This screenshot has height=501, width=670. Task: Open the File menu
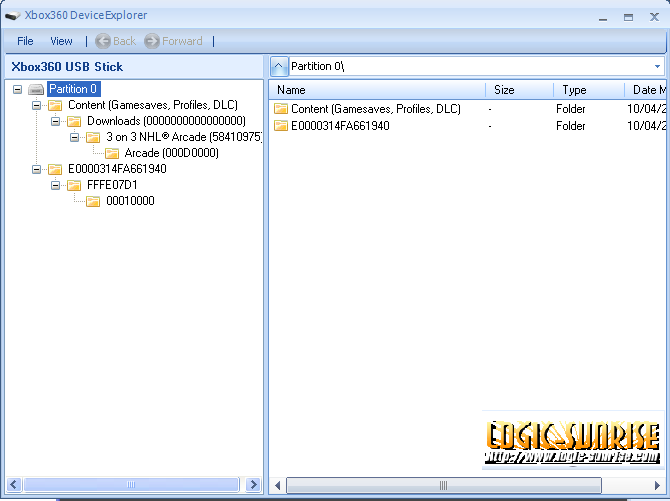(25, 41)
